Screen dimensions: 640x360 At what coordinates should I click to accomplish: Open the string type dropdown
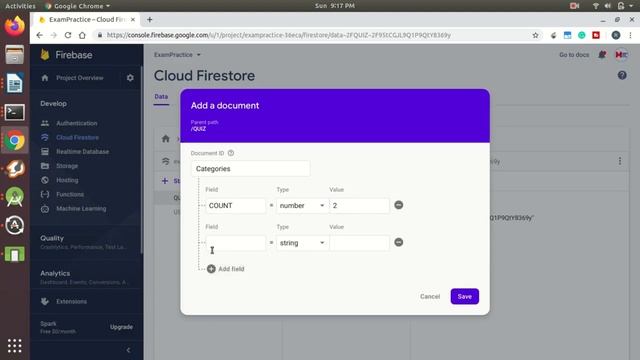coord(302,243)
